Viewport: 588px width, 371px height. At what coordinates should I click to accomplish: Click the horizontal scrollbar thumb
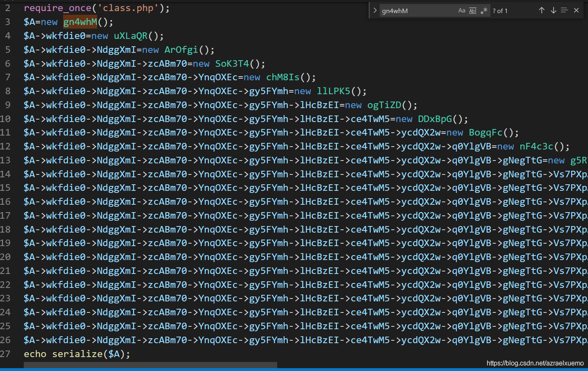pyautogui.click(x=150, y=365)
